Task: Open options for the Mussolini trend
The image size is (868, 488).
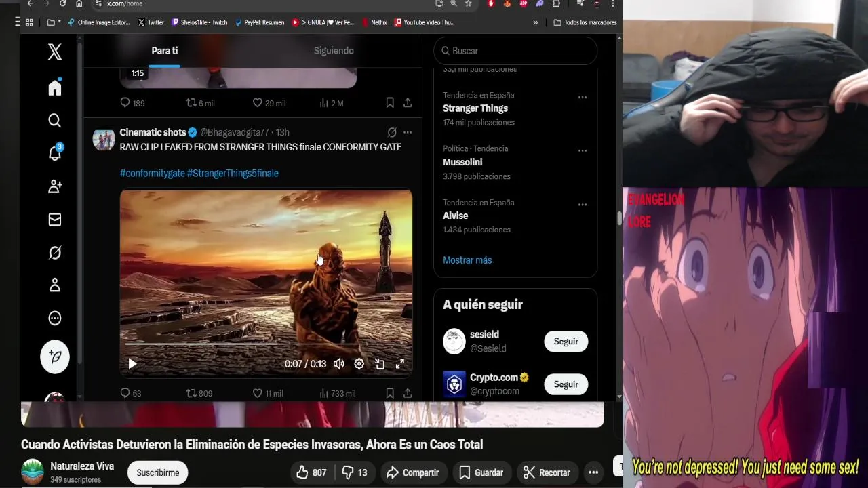Action: [583, 150]
